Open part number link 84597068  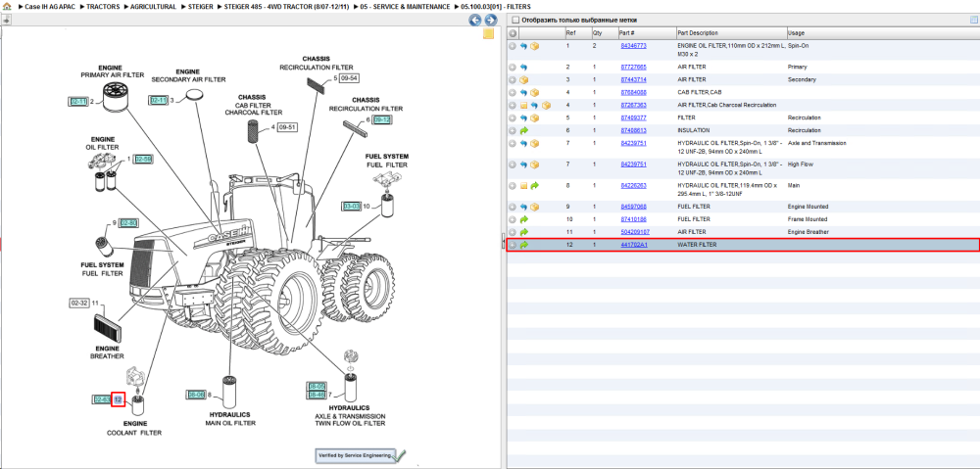click(x=633, y=207)
